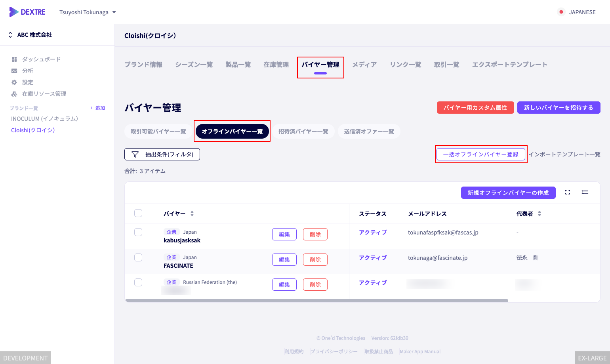
Task: Click the fullscreen expand icon in table toolbar
Action: click(x=568, y=192)
